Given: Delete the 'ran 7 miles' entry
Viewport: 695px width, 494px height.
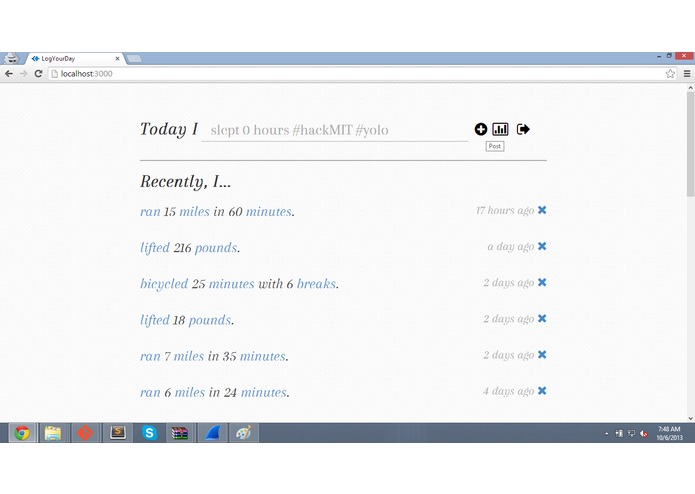Looking at the screenshot, I should click(x=542, y=354).
